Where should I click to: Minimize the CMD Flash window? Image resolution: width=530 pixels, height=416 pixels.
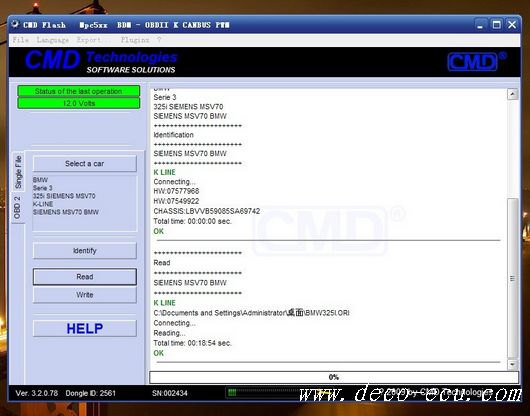coord(480,25)
